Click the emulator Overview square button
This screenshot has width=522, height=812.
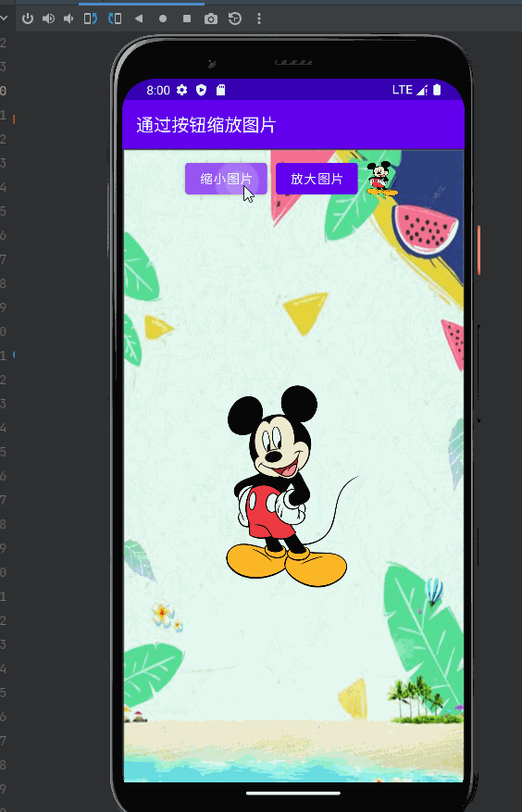187,19
